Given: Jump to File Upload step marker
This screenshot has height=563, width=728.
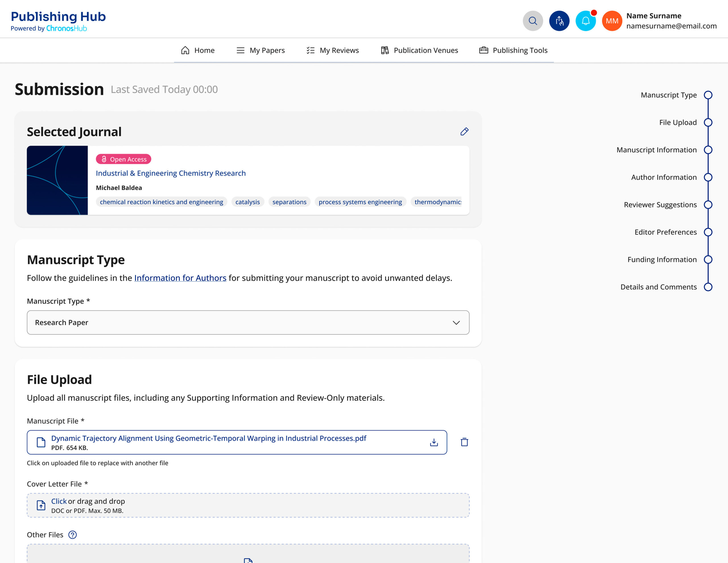Looking at the screenshot, I should pyautogui.click(x=708, y=122).
